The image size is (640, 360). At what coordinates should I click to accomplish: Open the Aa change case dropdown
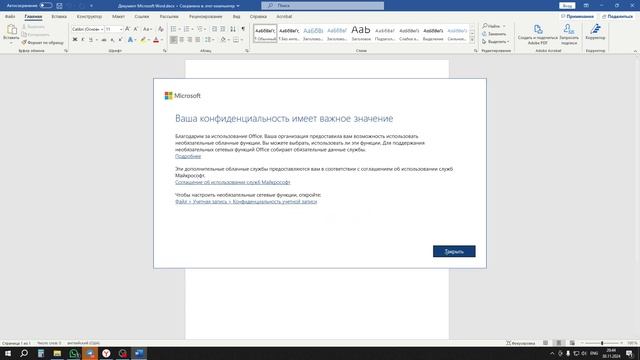pos(147,29)
